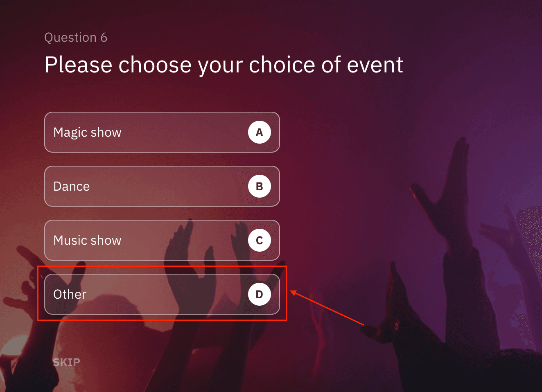Choose answer C, Music show
The width and height of the screenshot is (542, 392).
click(162, 240)
